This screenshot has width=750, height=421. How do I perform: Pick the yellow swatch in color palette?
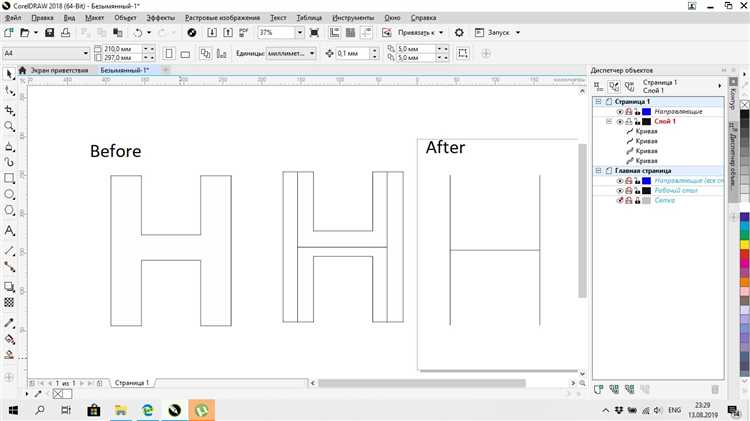pyautogui.click(x=745, y=244)
